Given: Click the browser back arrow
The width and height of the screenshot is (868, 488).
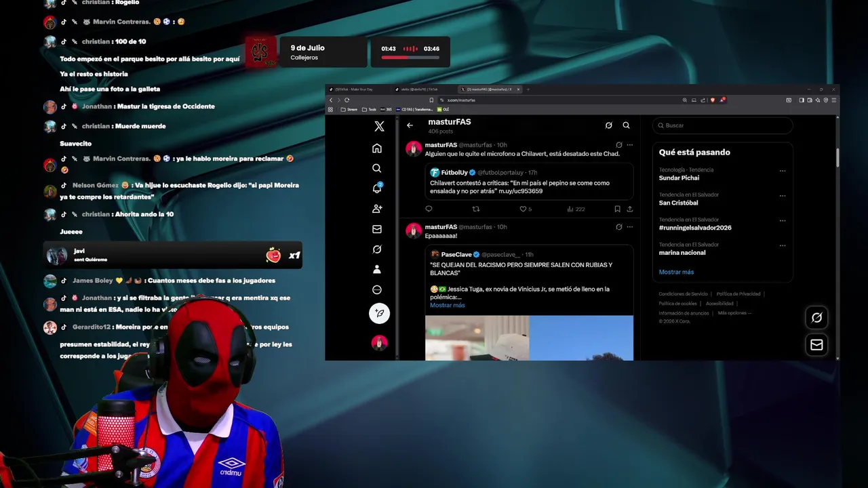Looking at the screenshot, I should (331, 100).
